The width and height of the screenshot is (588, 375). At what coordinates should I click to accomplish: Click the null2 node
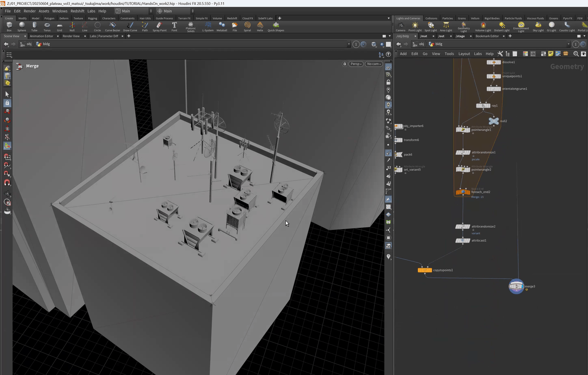[x=493, y=121]
